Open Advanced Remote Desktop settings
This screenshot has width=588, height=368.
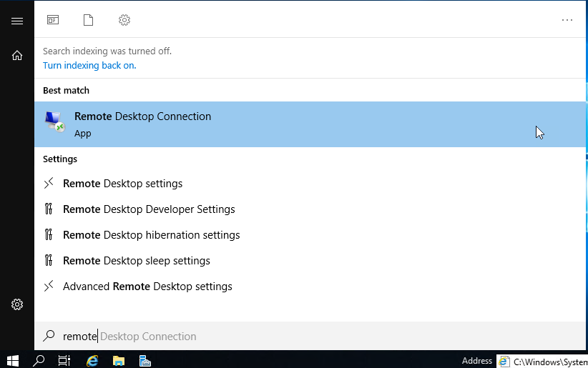pyautogui.click(x=147, y=287)
